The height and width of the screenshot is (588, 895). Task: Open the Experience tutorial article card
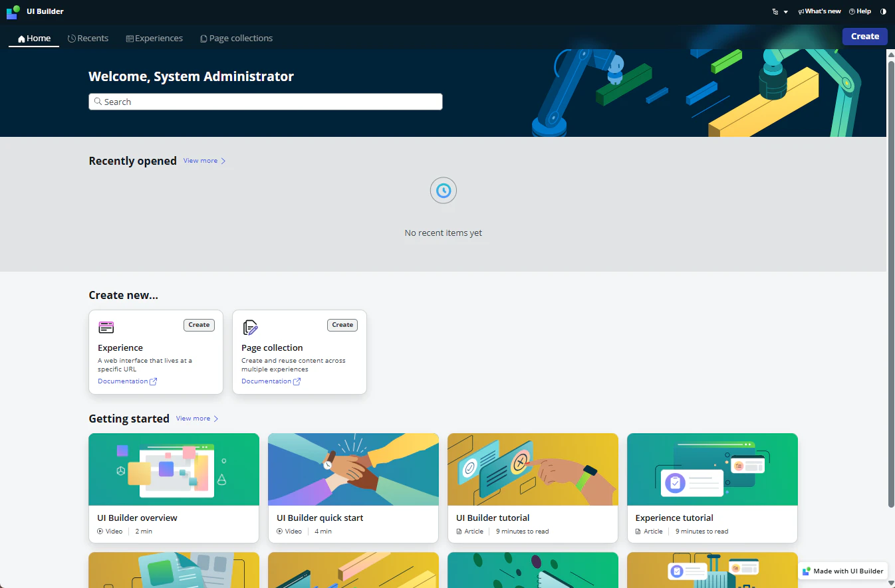[712, 488]
